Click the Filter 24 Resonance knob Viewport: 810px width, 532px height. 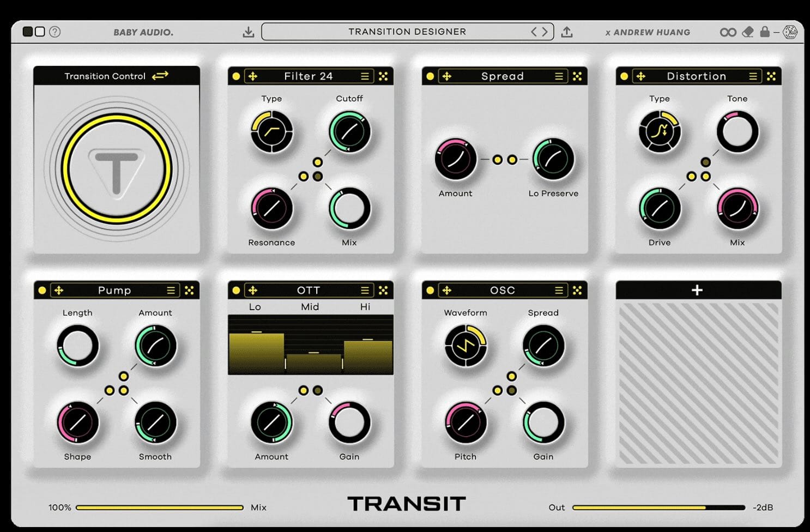[x=271, y=209]
